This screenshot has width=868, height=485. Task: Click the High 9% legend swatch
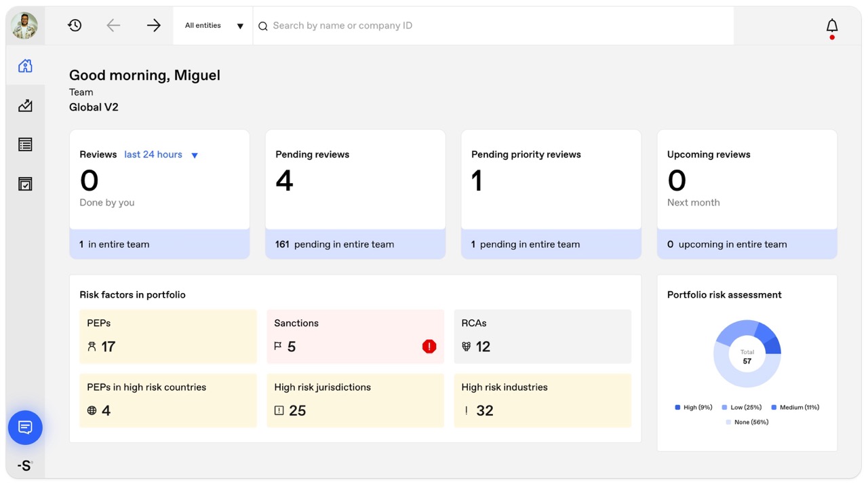676,407
